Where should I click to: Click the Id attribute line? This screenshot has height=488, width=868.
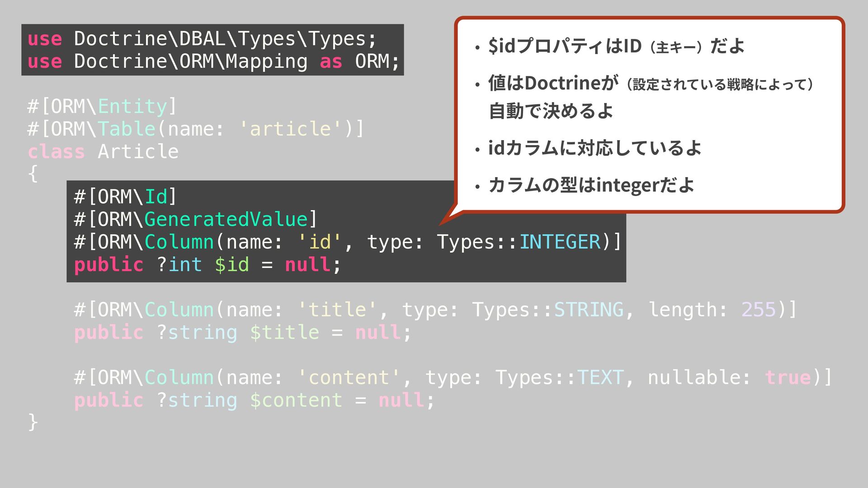(125, 197)
